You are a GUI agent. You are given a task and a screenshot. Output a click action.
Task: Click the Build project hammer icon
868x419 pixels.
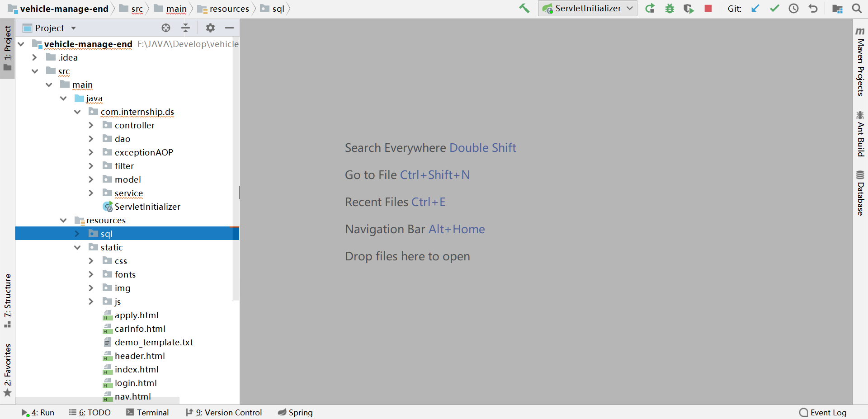point(524,8)
